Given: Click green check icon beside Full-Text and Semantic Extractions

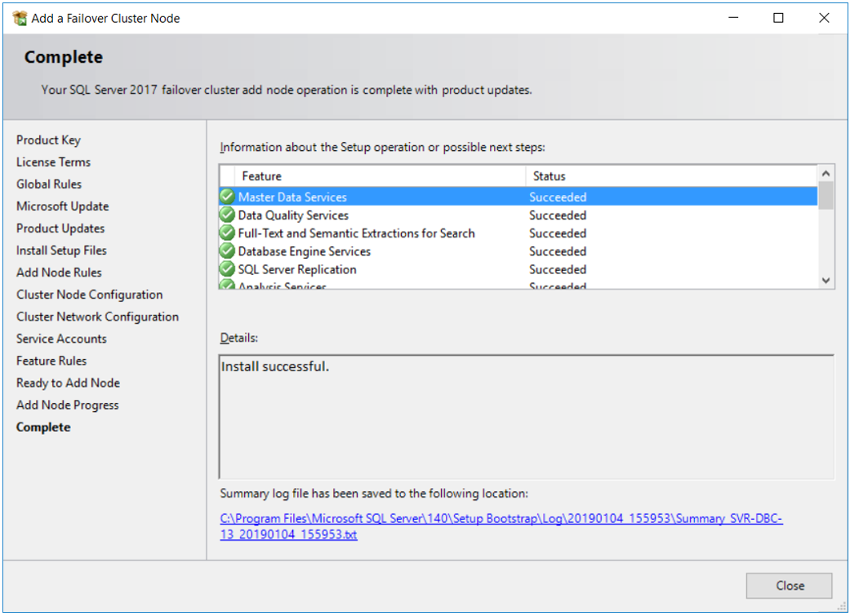Looking at the screenshot, I should [227, 233].
